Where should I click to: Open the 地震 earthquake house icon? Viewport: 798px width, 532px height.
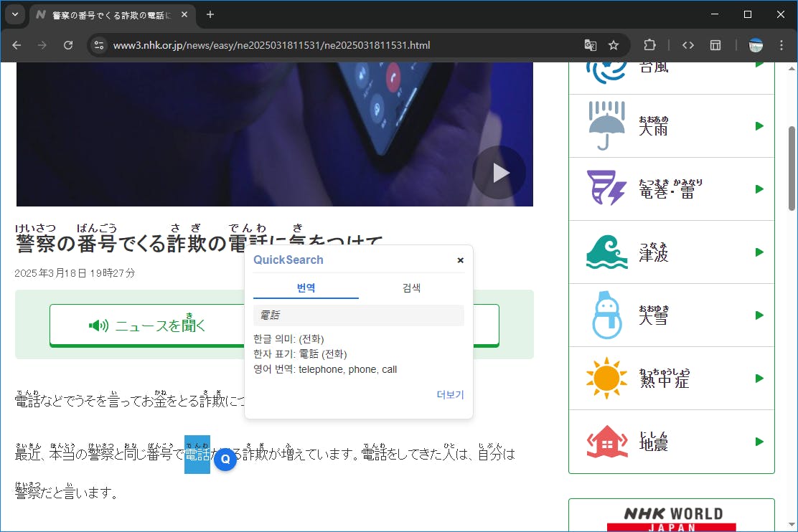pos(606,441)
